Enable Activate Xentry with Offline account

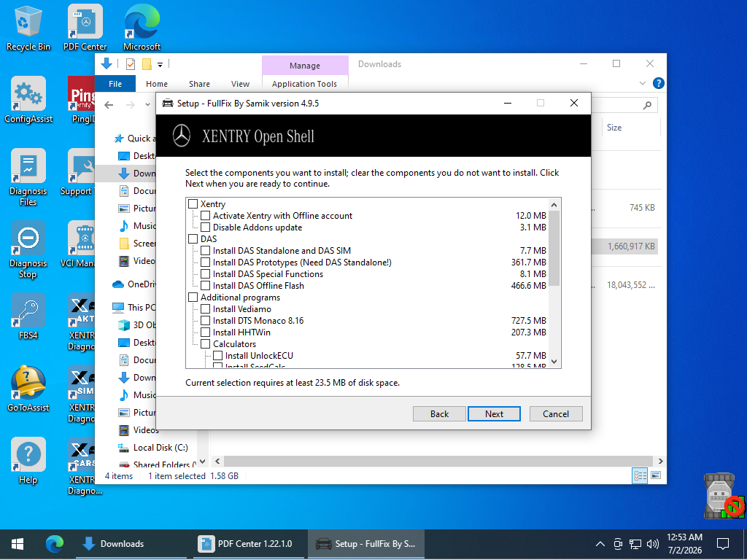(x=205, y=216)
